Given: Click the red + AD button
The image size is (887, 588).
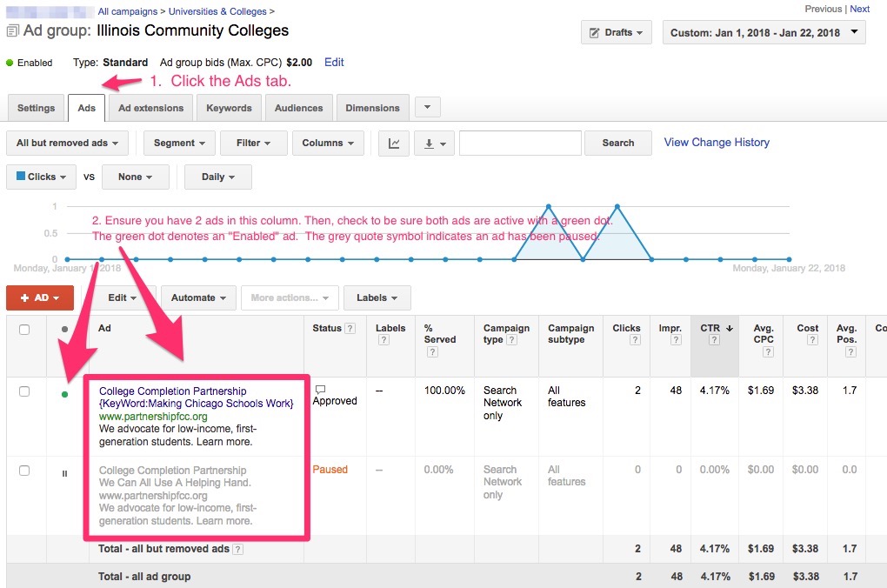Looking at the screenshot, I should [40, 297].
